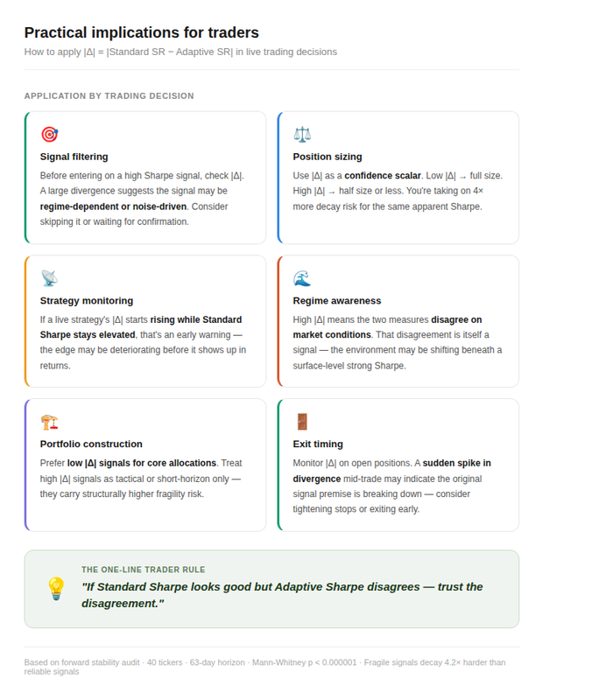Click the forward stability audit footnote
This screenshot has height=700, width=592.
tap(264, 667)
